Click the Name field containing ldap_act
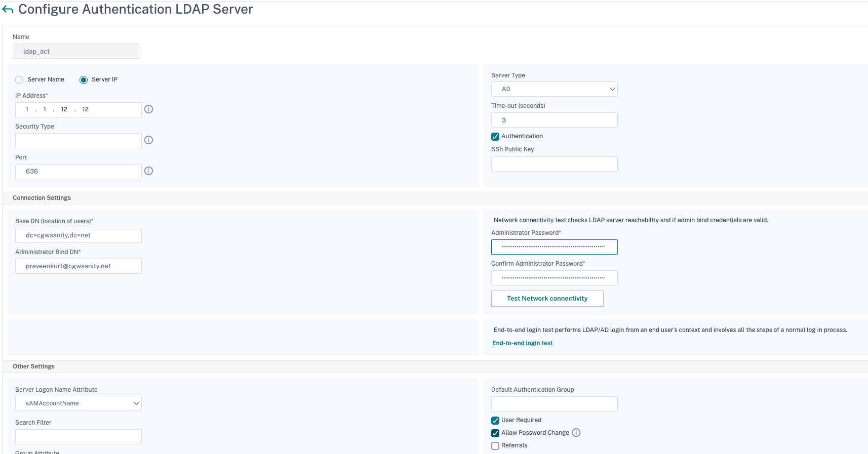Screen dimensions: 868x454 (76, 51)
